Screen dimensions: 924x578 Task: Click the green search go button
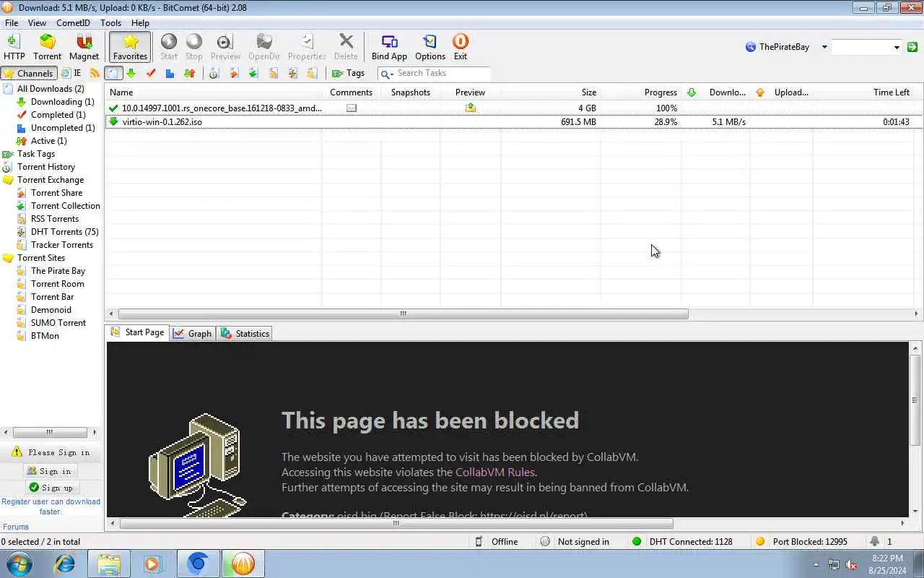[x=912, y=47]
